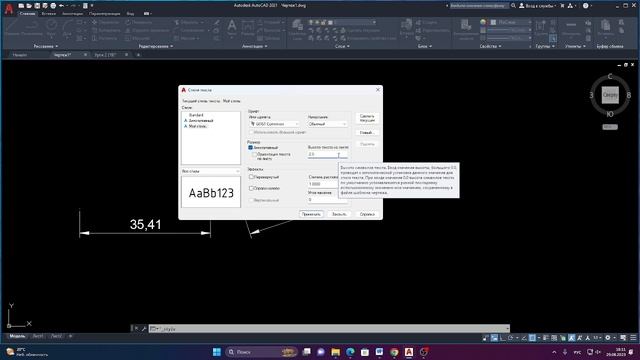
Task: Click the Set Current button
Action: pos(367,118)
